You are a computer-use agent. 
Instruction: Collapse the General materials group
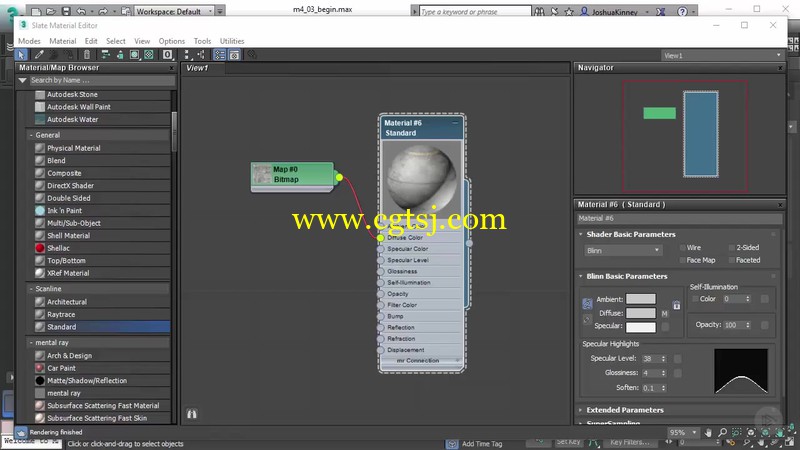[31, 135]
